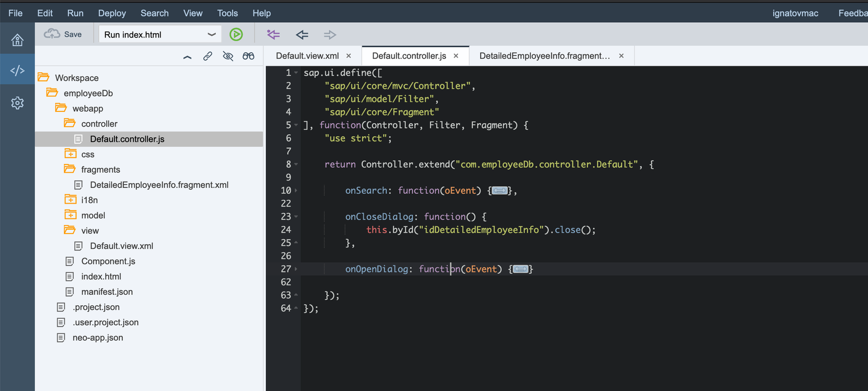The height and width of the screenshot is (391, 868).
Task: Click file icon beside Component.js
Action: (x=69, y=261)
